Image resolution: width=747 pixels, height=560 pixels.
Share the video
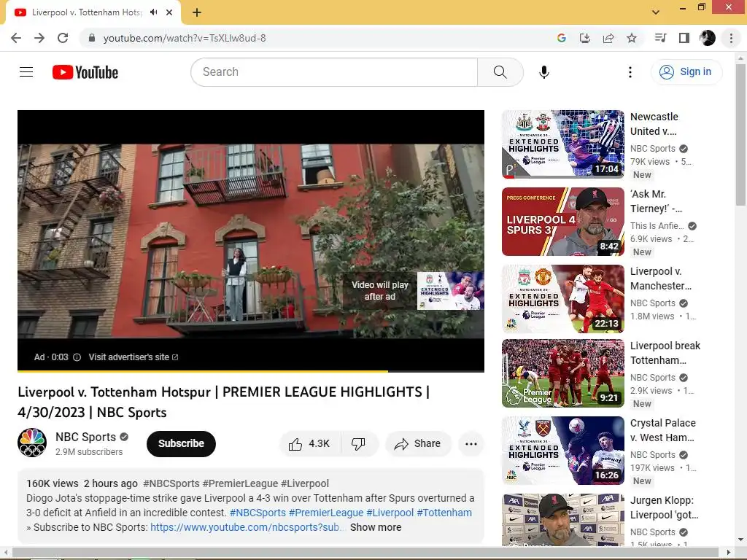(418, 444)
